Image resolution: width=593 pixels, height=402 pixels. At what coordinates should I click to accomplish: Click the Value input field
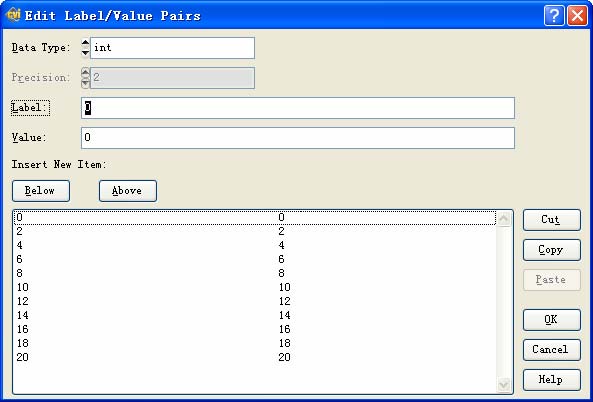pyautogui.click(x=298, y=138)
